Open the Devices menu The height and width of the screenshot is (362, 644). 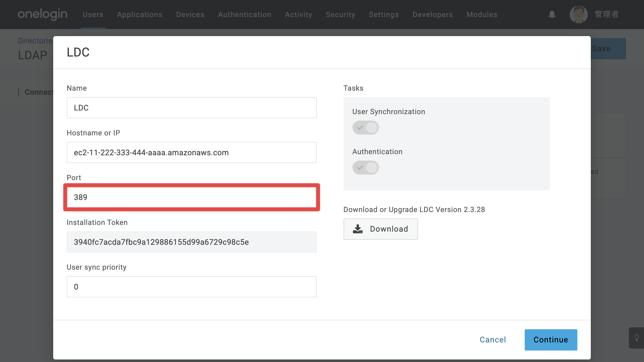190,15
